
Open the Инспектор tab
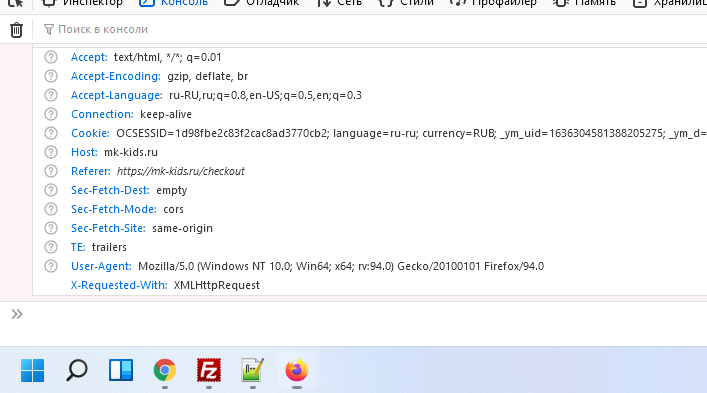click(82, 3)
